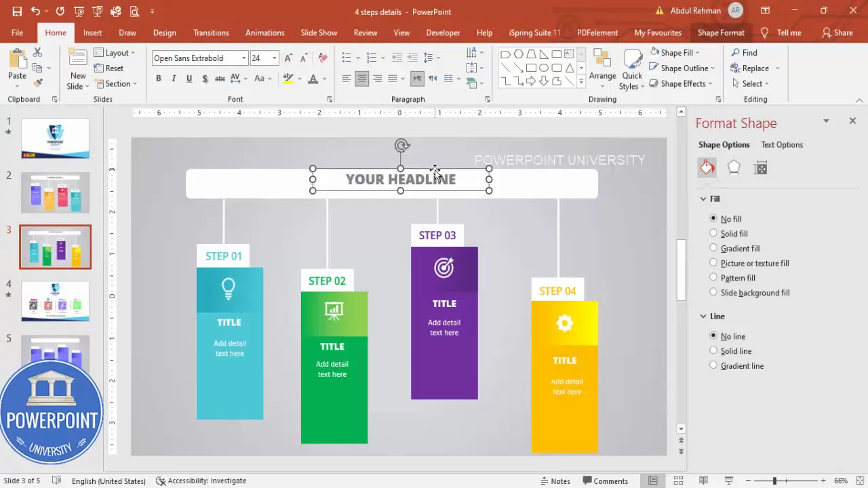Open the Animations tab
The height and width of the screenshot is (488, 868).
coord(264,33)
